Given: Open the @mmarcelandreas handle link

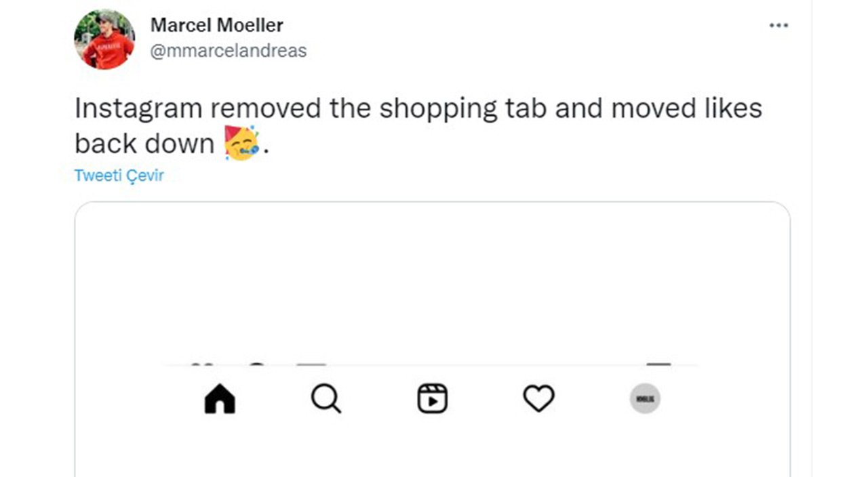Looking at the screenshot, I should [x=228, y=51].
